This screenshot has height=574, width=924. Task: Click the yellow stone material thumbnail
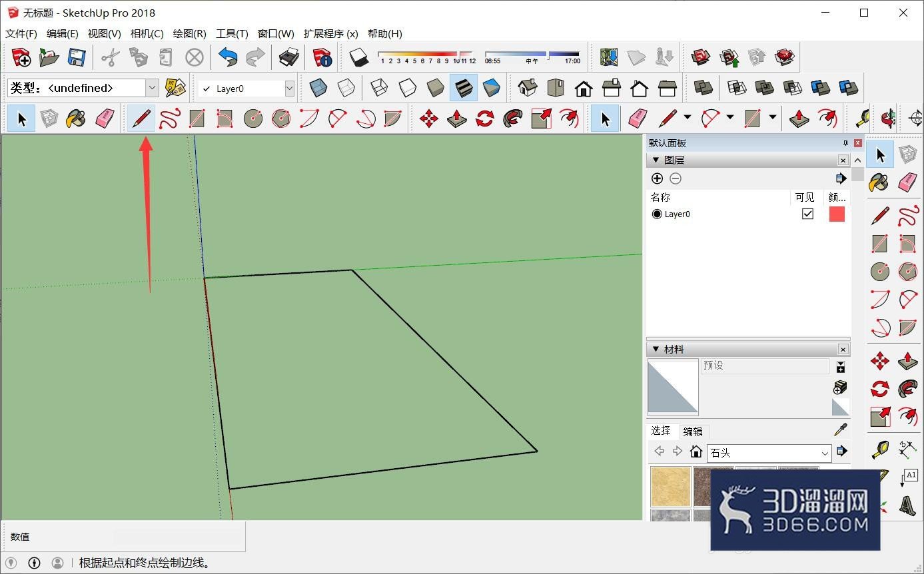[670, 486]
